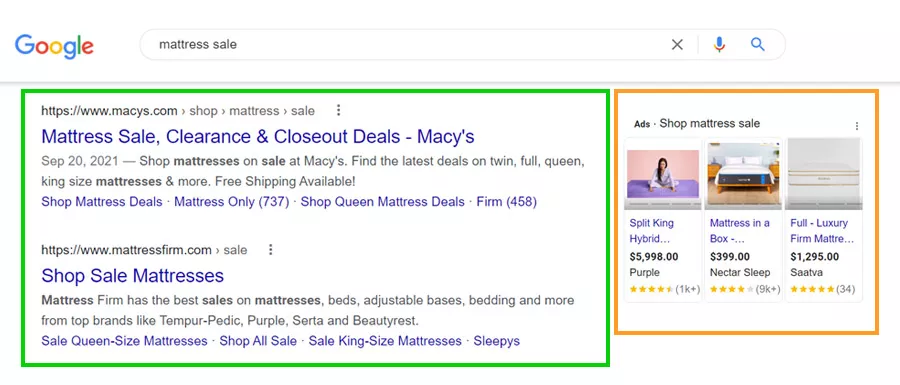Open three-dot menu beside Mattress Firm result
900x385 pixels.
pos(271,250)
